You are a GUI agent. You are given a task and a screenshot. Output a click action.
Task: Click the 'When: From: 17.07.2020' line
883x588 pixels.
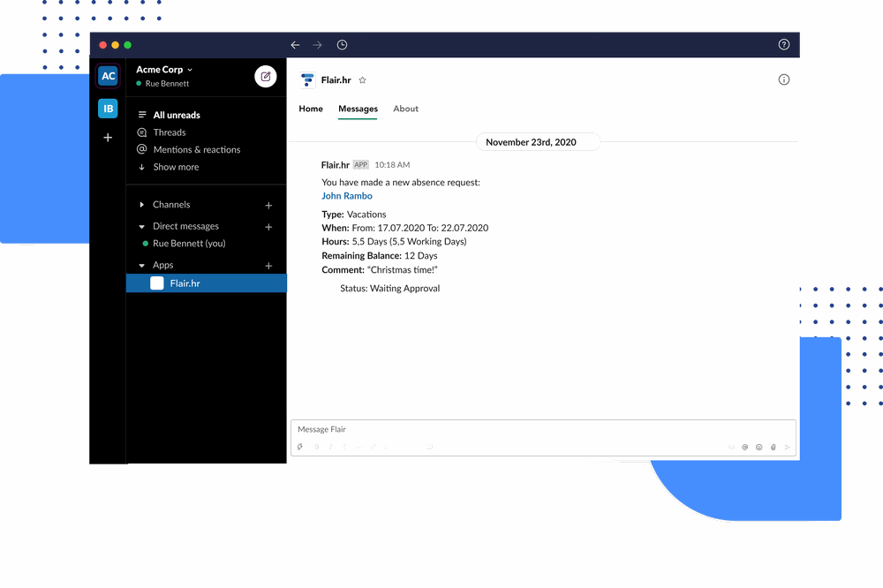pos(405,228)
